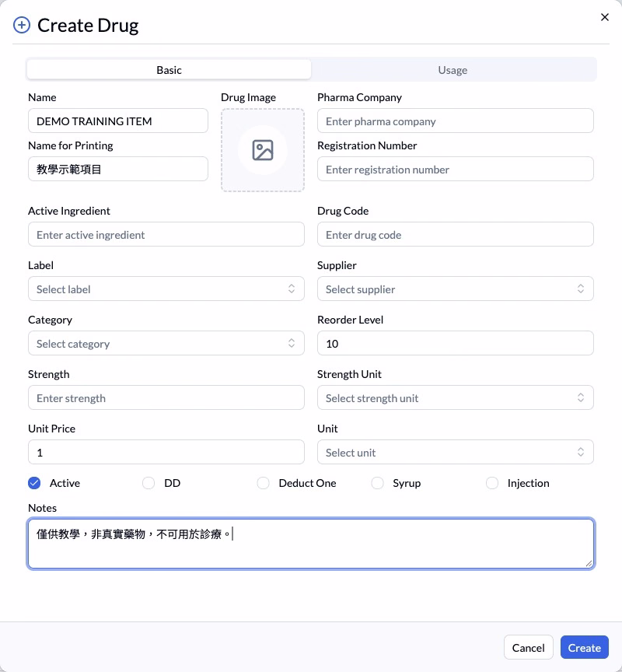The image size is (622, 672).
Task: Click the image placeholder icon under Drug Image
Action: click(263, 150)
